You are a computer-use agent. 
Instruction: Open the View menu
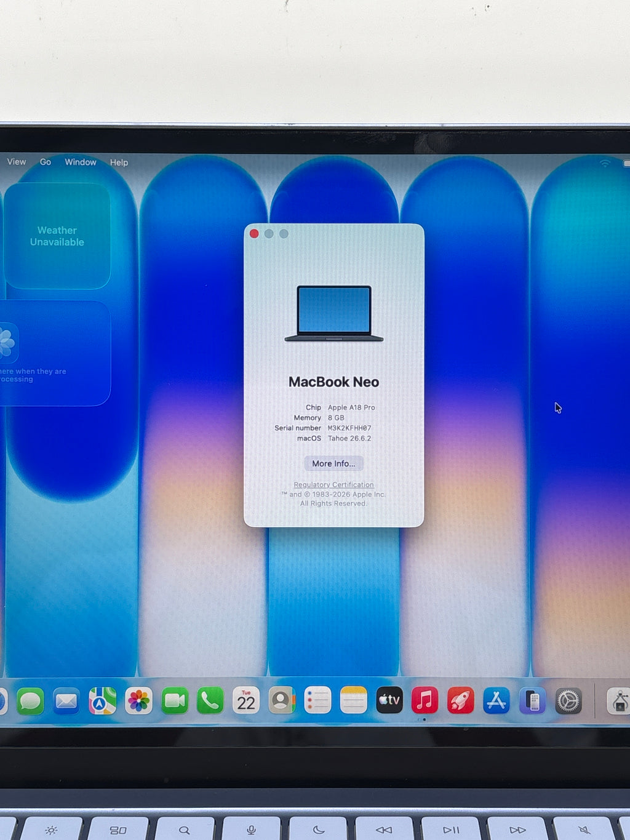pos(17,162)
